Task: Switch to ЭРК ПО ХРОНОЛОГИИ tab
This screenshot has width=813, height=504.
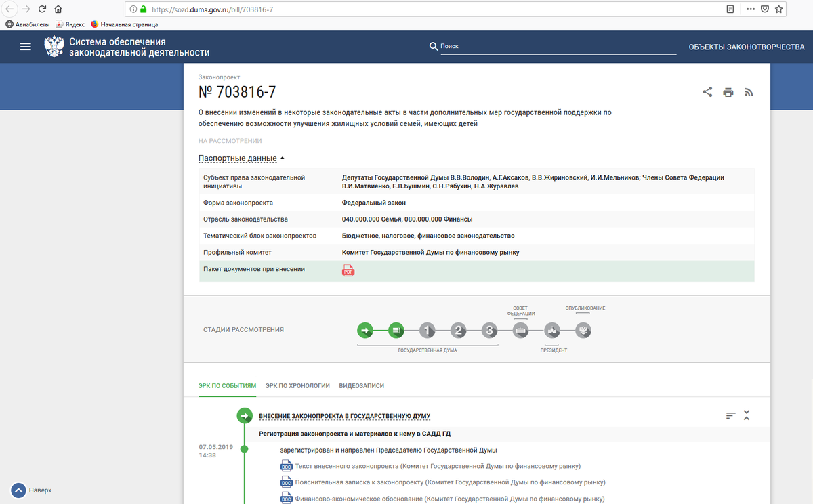Action: click(297, 386)
